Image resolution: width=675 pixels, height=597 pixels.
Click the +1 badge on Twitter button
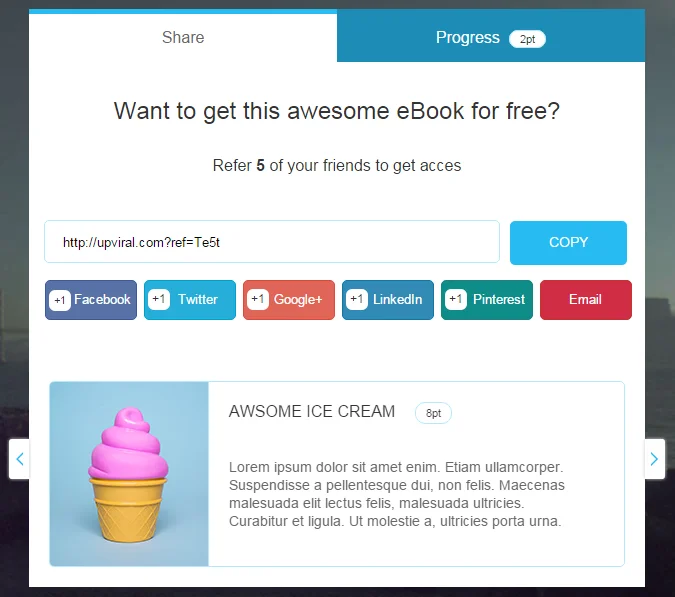click(x=159, y=299)
